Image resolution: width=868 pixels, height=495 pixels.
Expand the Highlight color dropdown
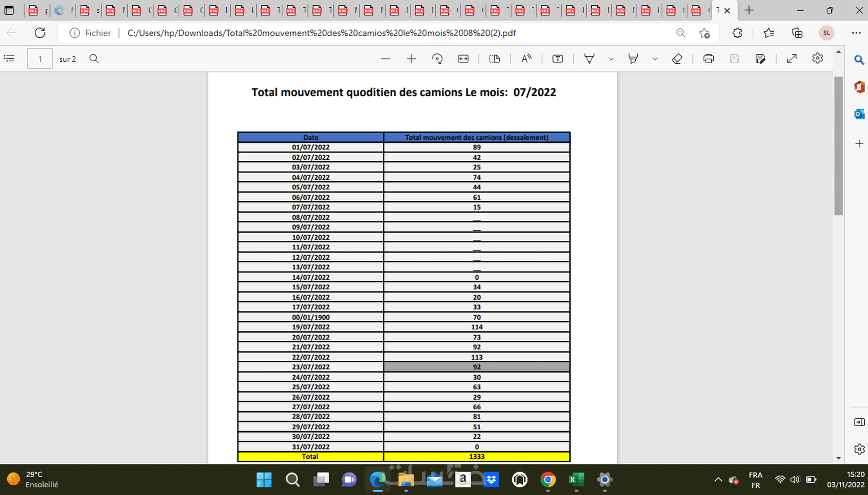pyautogui.click(x=655, y=59)
